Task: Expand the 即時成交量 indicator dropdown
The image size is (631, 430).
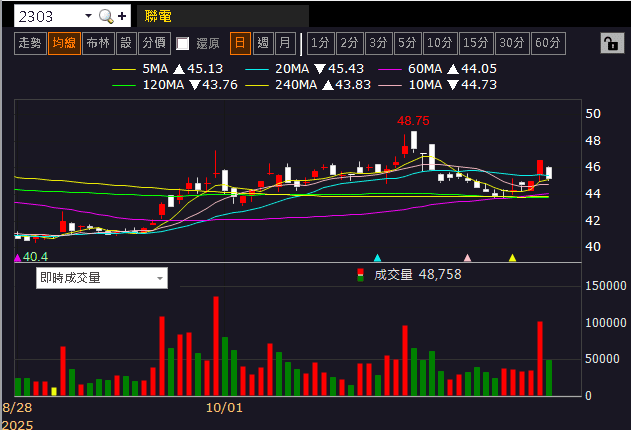Action: [160, 278]
